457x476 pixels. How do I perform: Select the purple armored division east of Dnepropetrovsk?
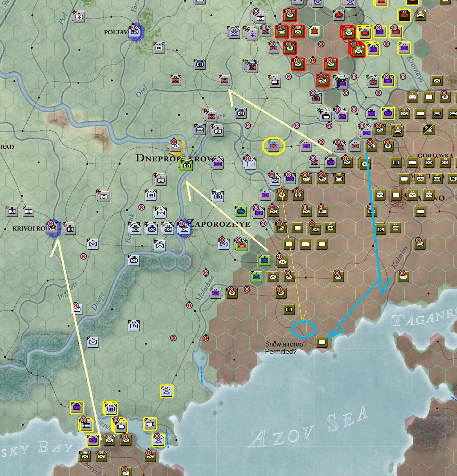pos(218,163)
